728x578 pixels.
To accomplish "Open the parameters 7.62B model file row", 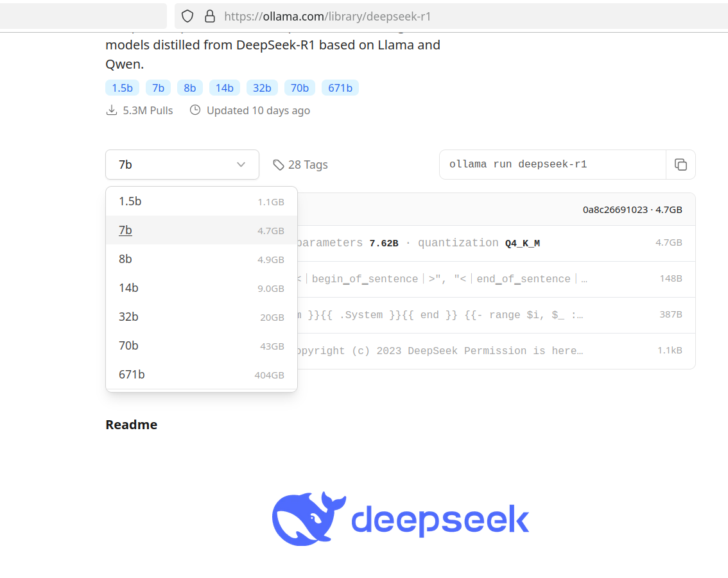I will click(496, 243).
